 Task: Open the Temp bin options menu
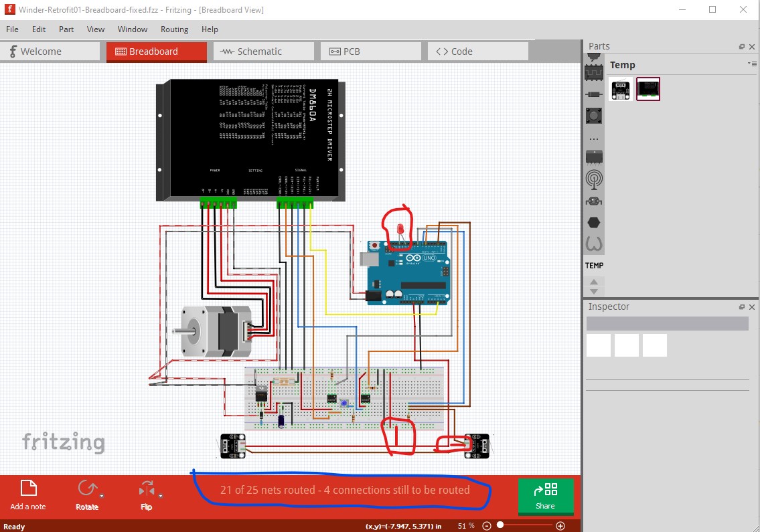752,64
